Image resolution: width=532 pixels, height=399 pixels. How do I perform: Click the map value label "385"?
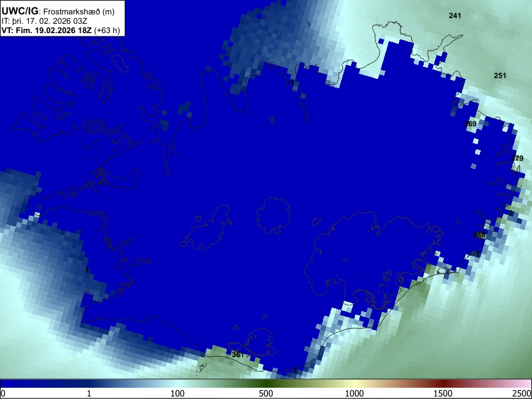click(x=479, y=235)
